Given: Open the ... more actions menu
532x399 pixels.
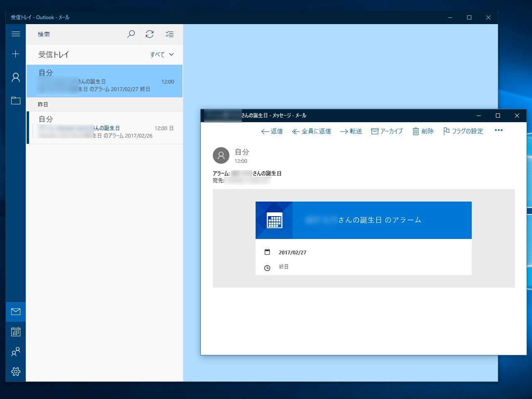Looking at the screenshot, I should click(498, 130).
